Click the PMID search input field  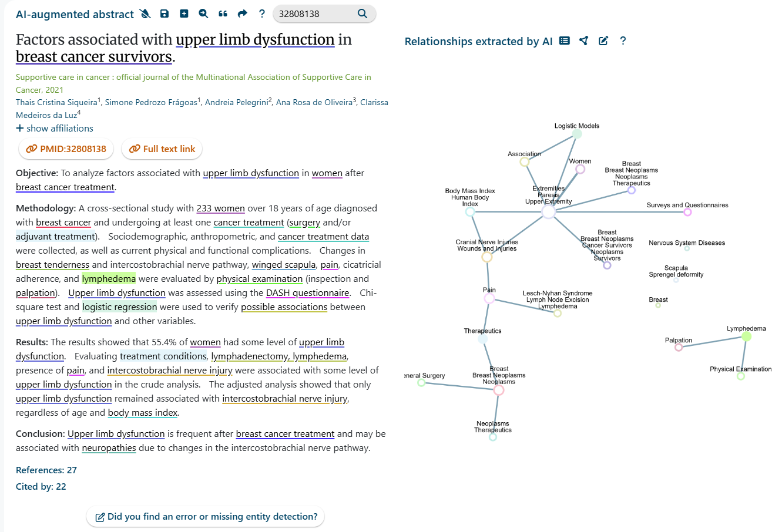tap(314, 14)
